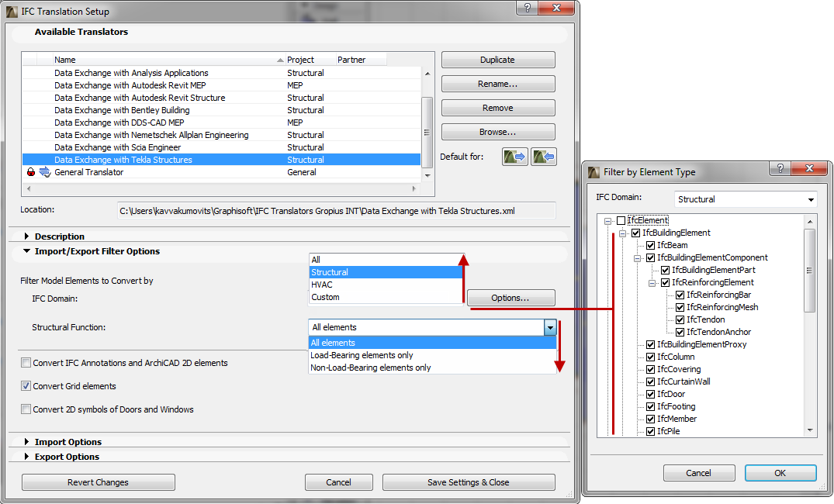Choose Load-Bearing elements only option
Viewport: 834px width, 504px height.
(x=432, y=355)
